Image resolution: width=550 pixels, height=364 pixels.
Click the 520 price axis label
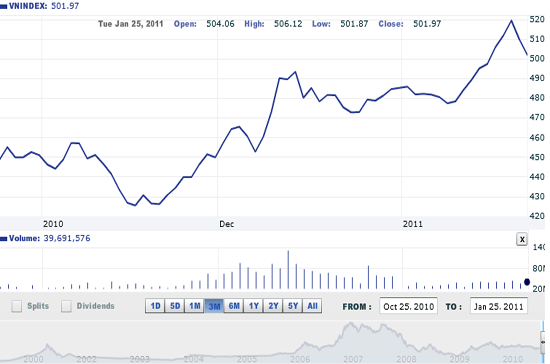point(537,19)
